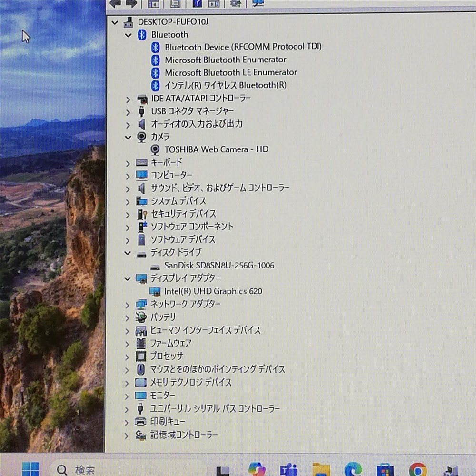Select the SanDisk SD8SN8U-256G-1006 disk drive
The height and width of the screenshot is (476, 476).
219,265
